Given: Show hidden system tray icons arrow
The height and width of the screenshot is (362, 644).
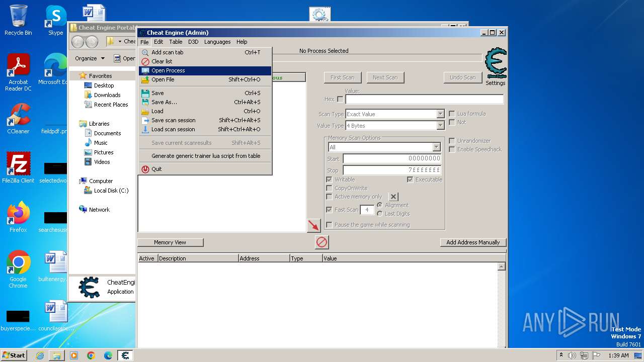Looking at the screenshot, I should (x=561, y=355).
